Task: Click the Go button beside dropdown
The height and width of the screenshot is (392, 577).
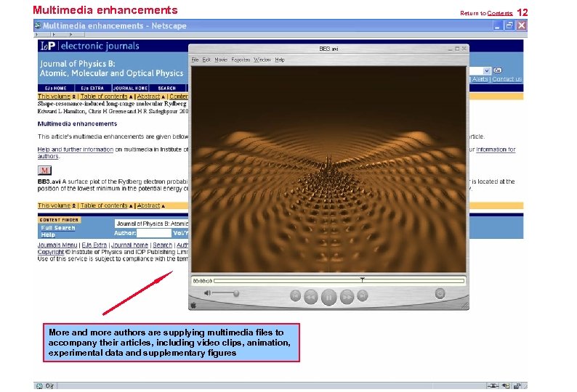Action: click(498, 70)
